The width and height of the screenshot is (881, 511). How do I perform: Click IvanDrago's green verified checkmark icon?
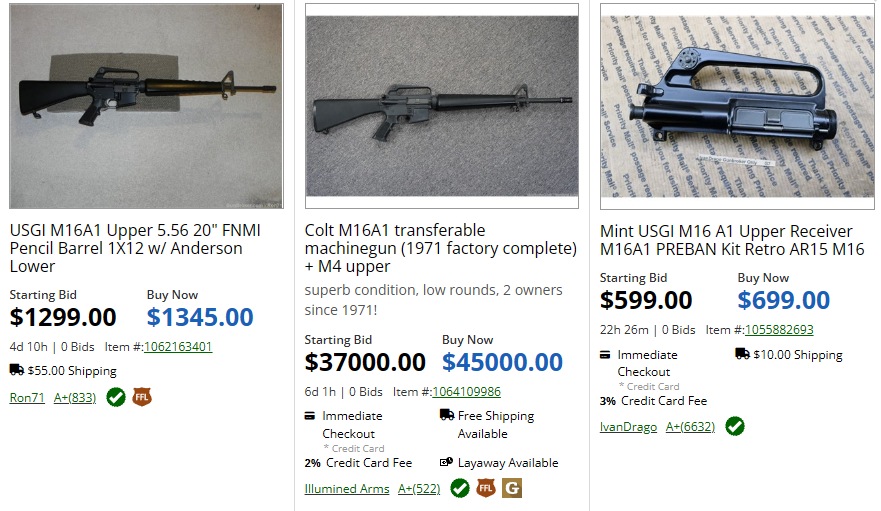pos(735,426)
